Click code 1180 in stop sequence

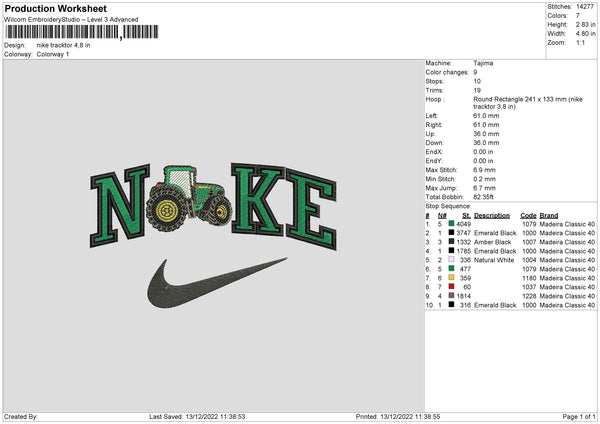click(x=529, y=278)
